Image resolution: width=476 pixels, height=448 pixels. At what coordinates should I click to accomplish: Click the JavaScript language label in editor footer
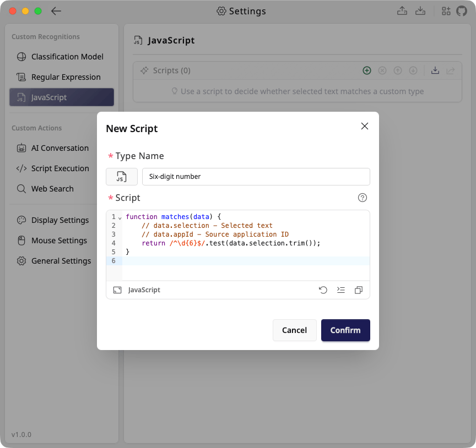[x=144, y=290]
